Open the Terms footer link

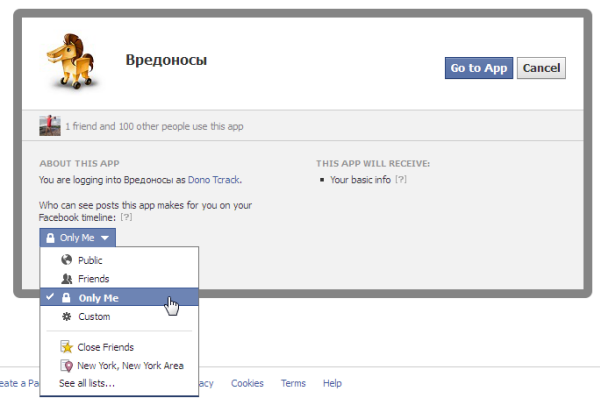pos(293,383)
